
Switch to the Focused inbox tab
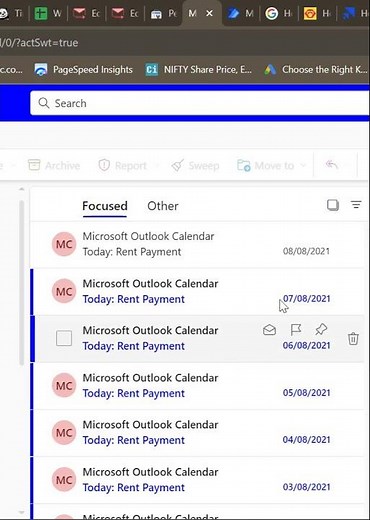[x=105, y=206]
